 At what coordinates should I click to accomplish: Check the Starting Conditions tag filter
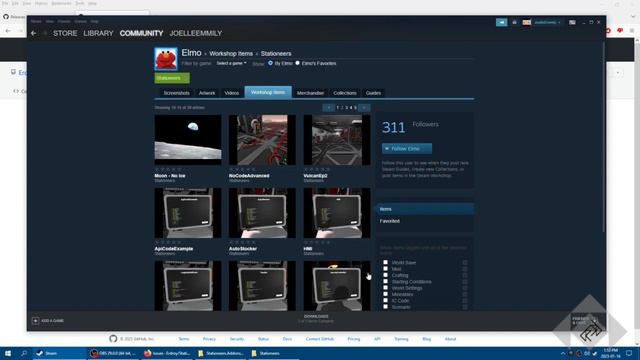pos(385,281)
